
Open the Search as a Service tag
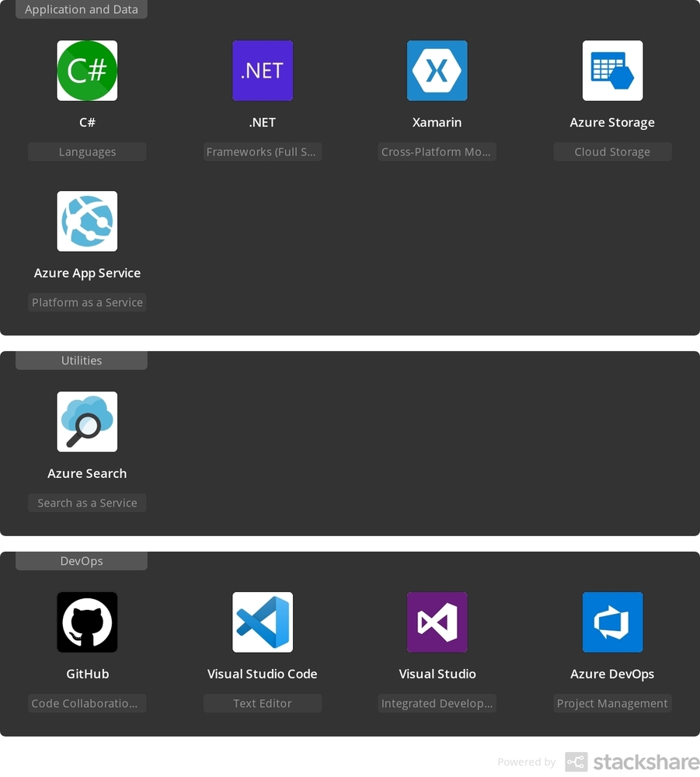tap(87, 503)
